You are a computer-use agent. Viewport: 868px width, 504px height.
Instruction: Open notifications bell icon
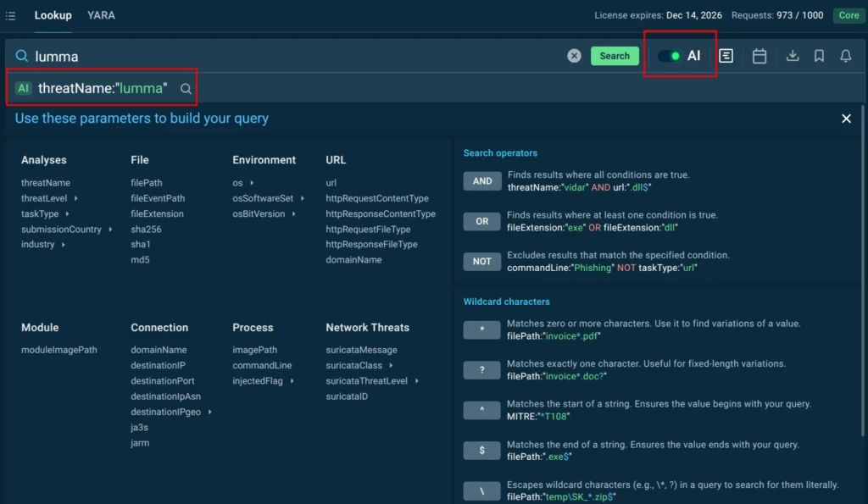[845, 56]
